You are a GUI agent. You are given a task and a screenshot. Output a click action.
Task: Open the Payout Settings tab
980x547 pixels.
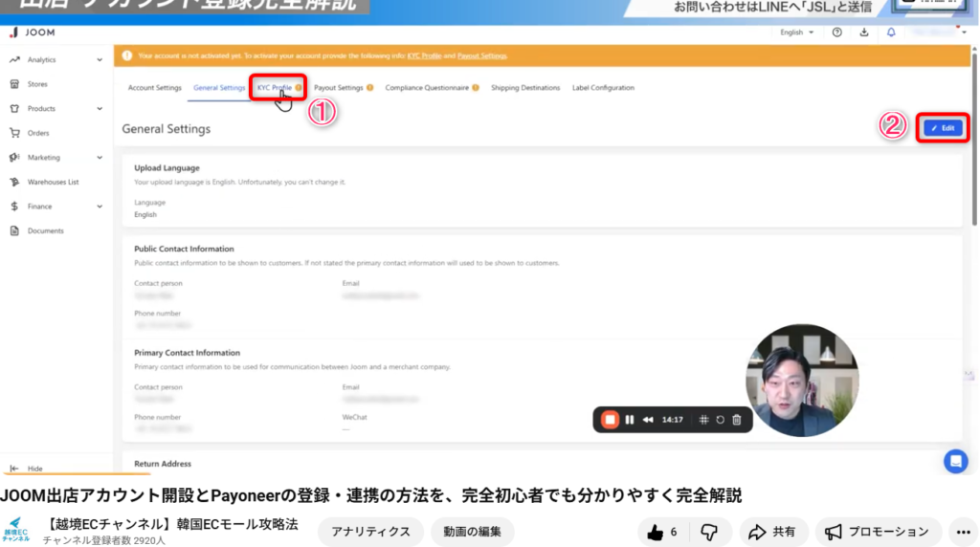point(339,88)
